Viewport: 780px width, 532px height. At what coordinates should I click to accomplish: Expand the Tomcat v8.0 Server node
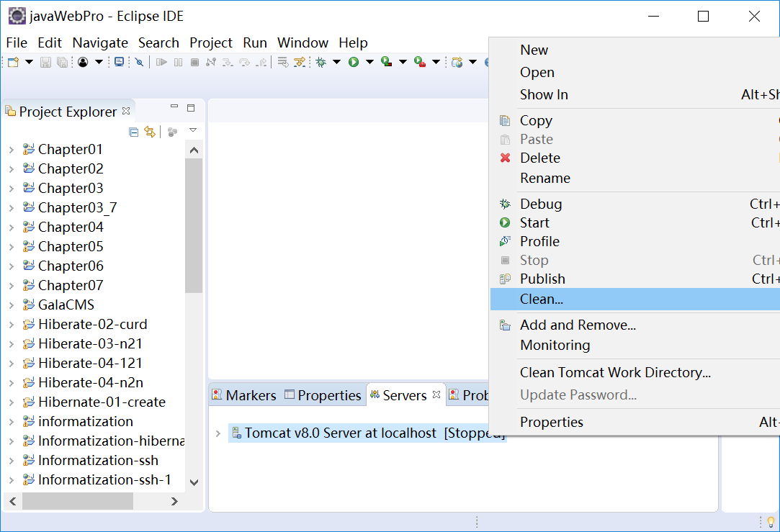coord(218,433)
